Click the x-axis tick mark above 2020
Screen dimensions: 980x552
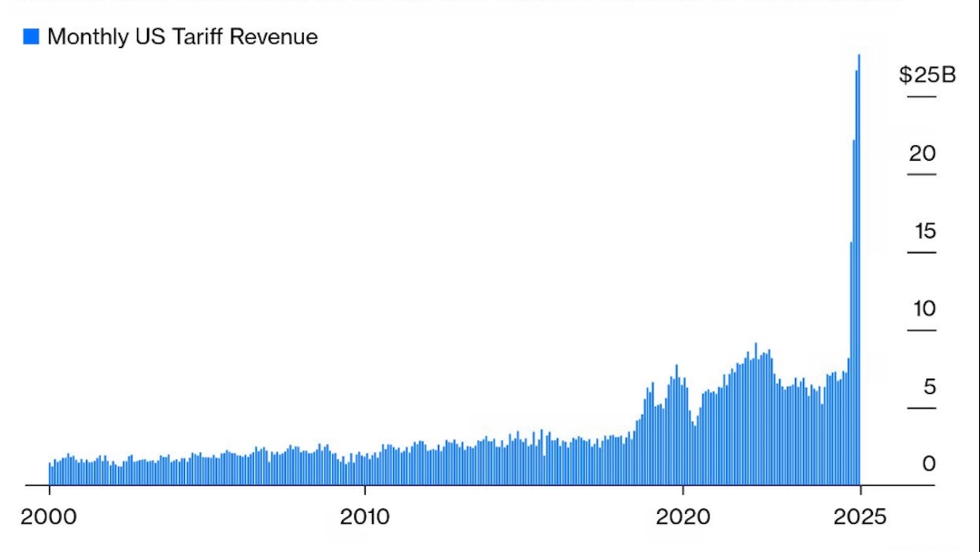click(681, 491)
